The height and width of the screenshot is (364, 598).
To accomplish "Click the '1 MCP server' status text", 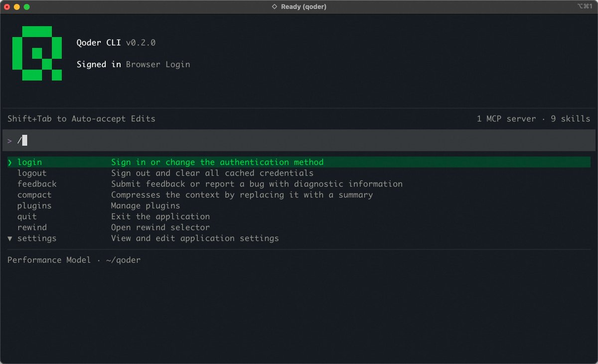I will pyautogui.click(x=506, y=119).
